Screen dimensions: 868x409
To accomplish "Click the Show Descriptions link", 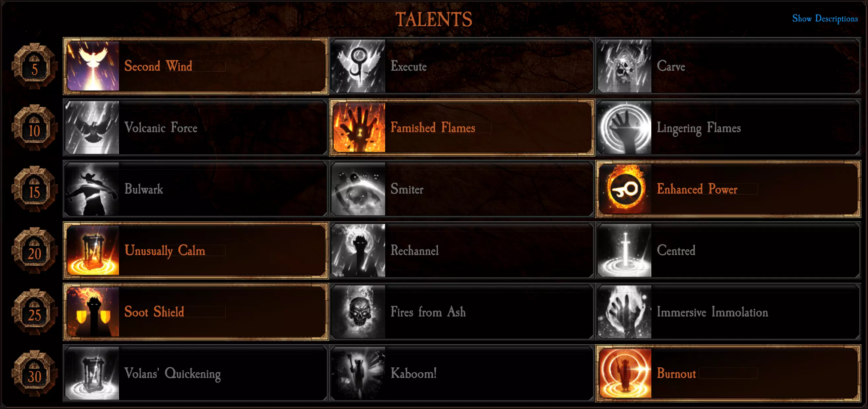I will pyautogui.click(x=825, y=19).
